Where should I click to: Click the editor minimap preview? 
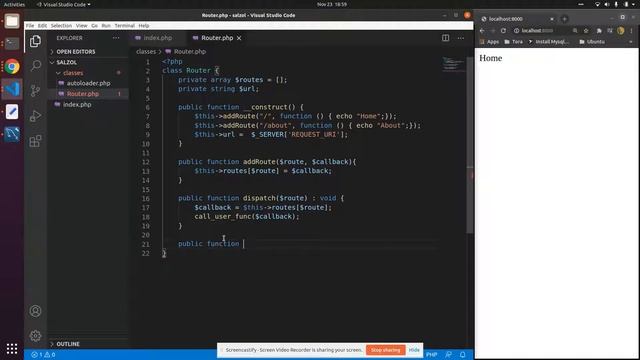(452, 64)
